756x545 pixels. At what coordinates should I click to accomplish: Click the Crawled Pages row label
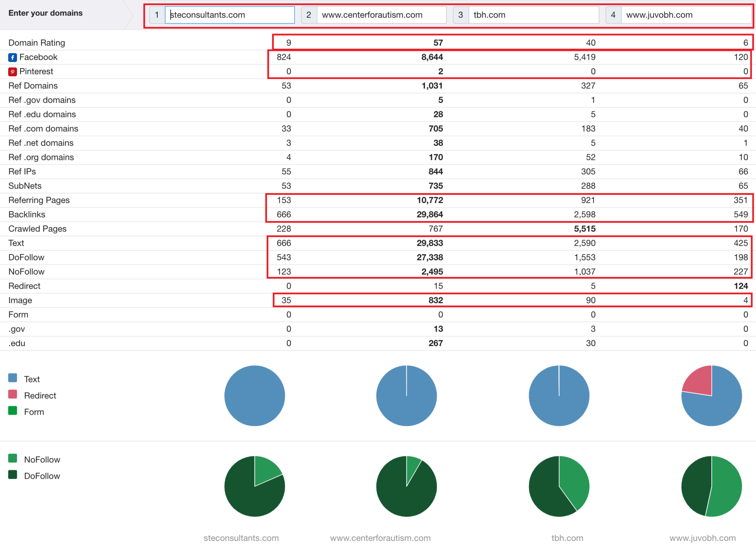[x=38, y=229]
